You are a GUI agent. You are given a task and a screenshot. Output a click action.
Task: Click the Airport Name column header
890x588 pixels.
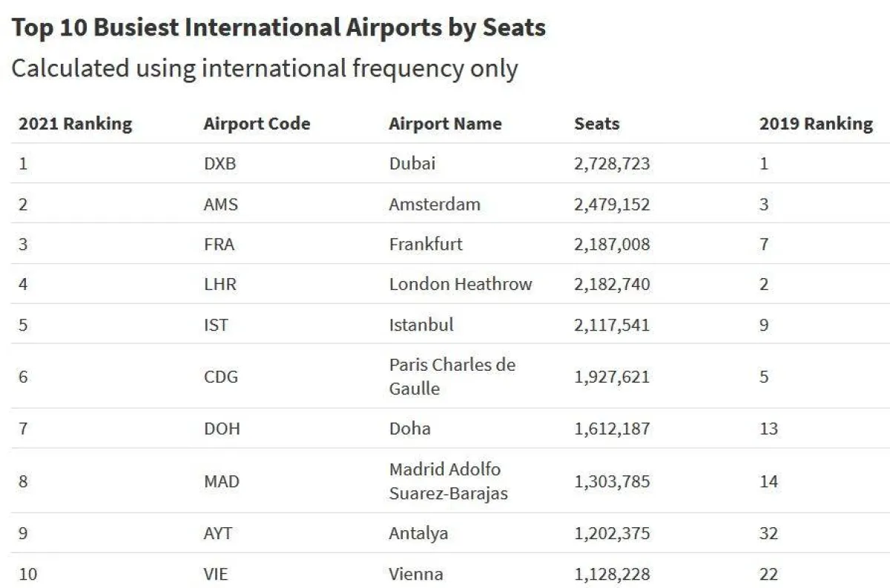pos(445,124)
